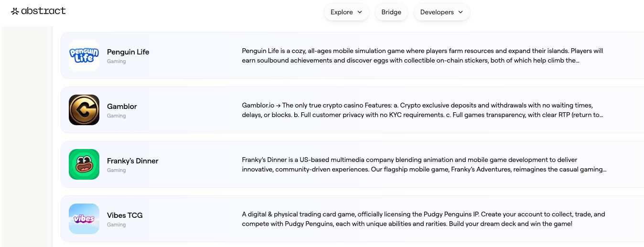The height and width of the screenshot is (247, 644).
Task: Click the Gaming tag under Penguin Life
Action: tap(116, 61)
